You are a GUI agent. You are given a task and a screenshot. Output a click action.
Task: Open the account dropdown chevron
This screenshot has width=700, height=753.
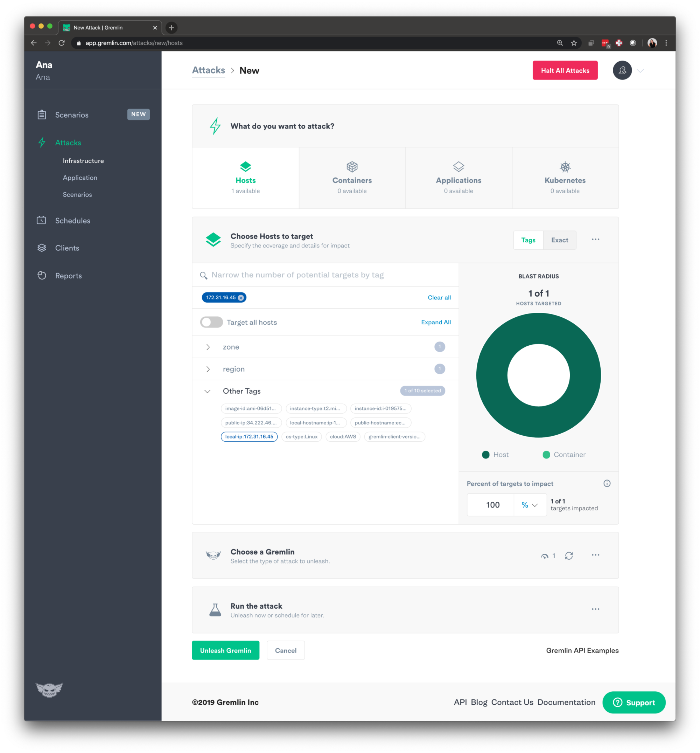point(640,71)
